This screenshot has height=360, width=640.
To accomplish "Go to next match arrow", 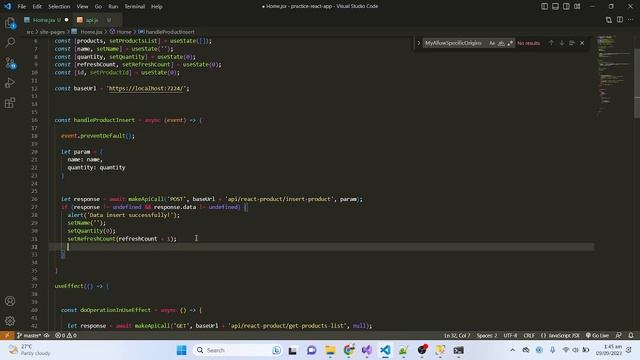I will (562, 43).
